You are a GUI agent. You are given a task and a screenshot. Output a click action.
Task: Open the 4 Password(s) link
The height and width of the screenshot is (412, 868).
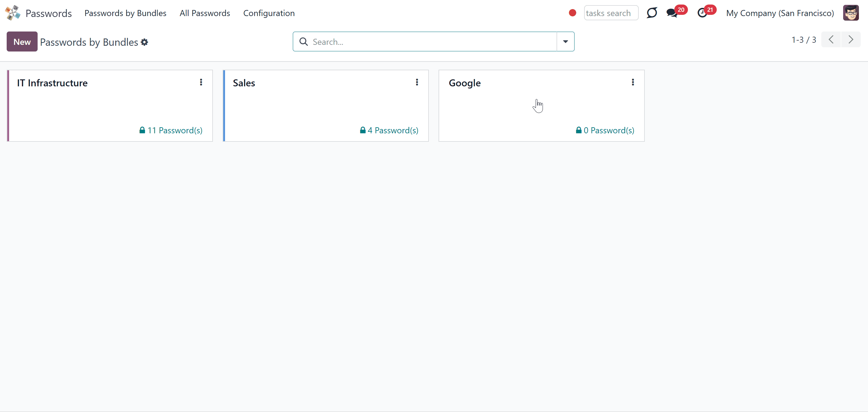click(x=389, y=131)
